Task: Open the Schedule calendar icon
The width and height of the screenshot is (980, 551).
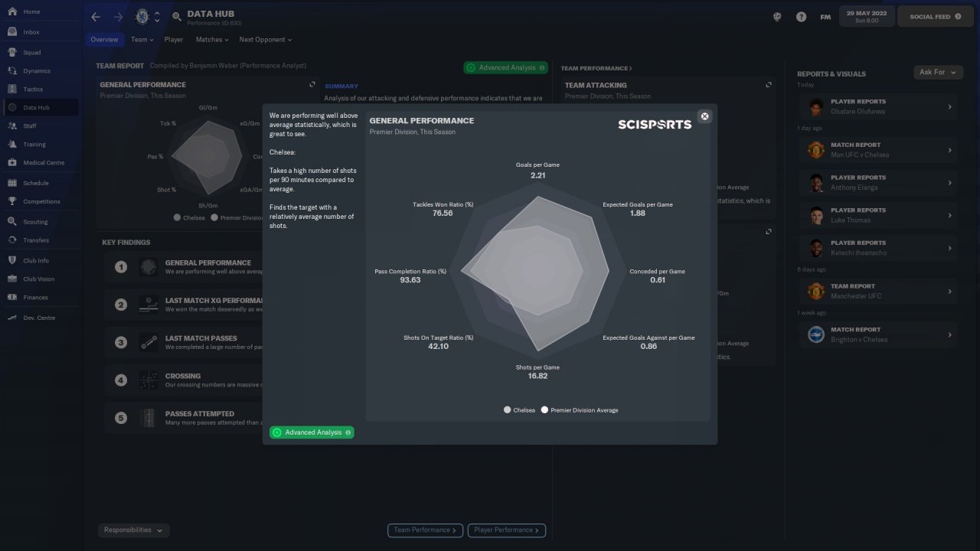Action: pos(12,183)
